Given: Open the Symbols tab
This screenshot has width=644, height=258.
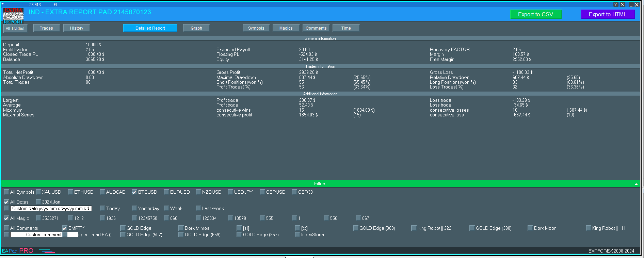Looking at the screenshot, I should (x=256, y=28).
